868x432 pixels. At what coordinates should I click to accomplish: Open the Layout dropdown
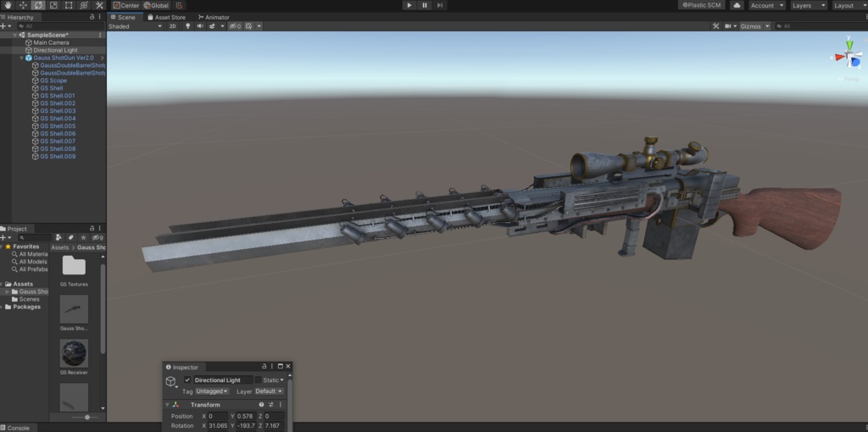(x=849, y=5)
